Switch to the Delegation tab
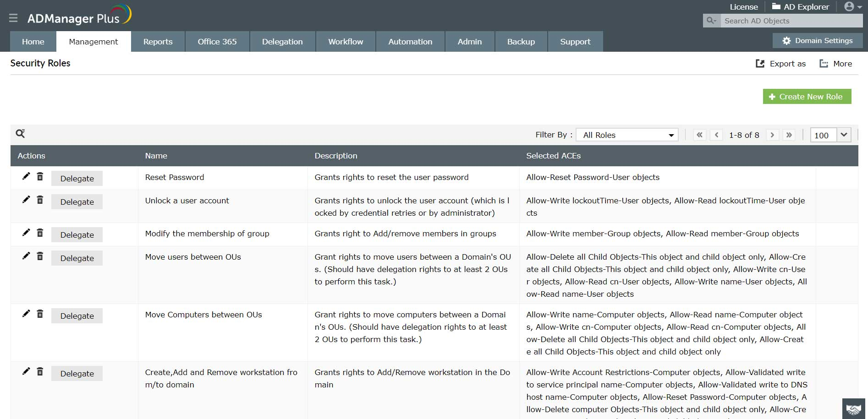 tap(282, 42)
